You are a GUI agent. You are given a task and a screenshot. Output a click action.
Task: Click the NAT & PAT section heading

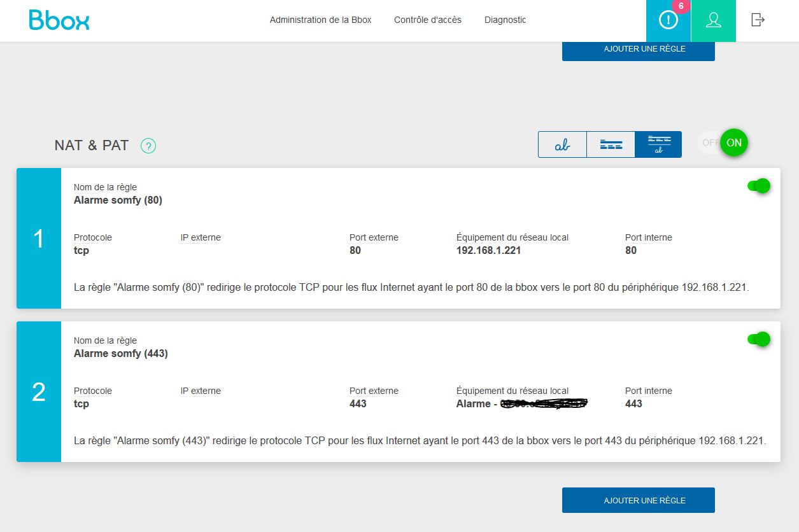click(x=92, y=145)
